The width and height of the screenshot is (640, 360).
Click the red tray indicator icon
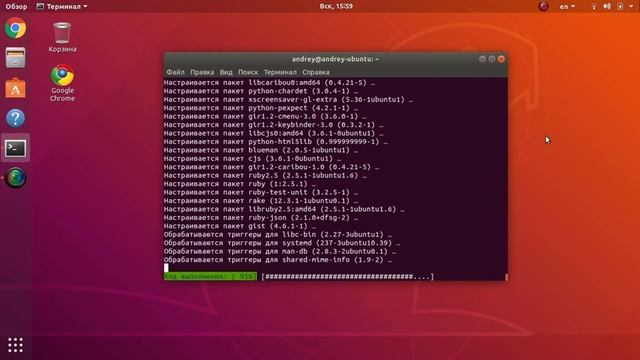tap(543, 6)
